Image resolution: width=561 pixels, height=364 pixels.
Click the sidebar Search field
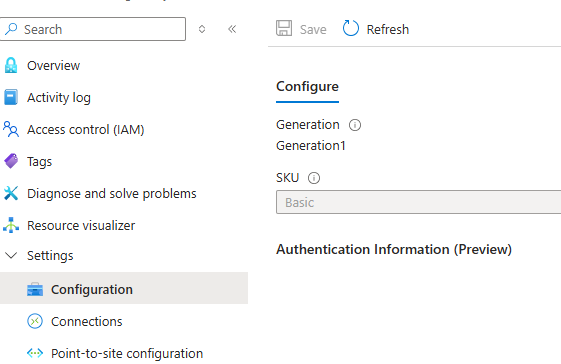click(x=93, y=29)
